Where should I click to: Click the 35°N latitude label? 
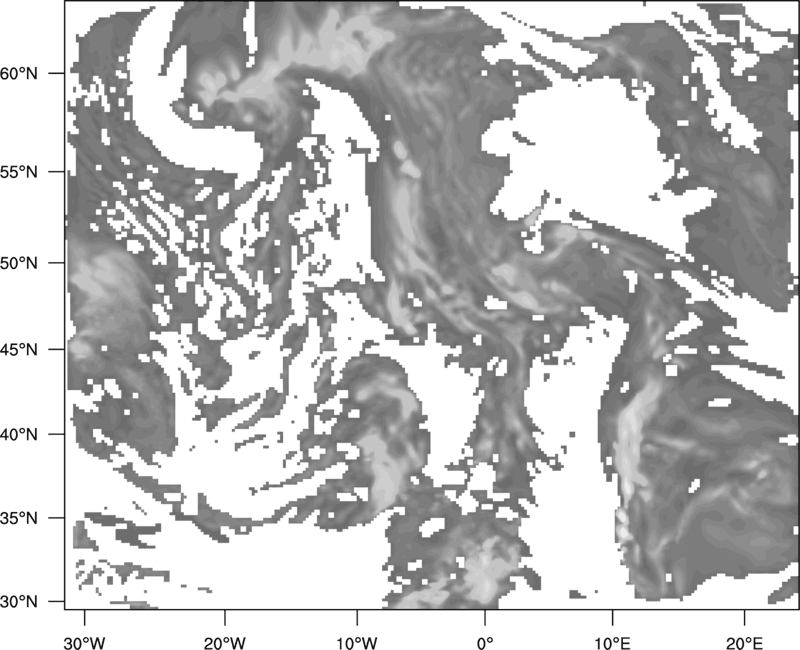(19, 518)
